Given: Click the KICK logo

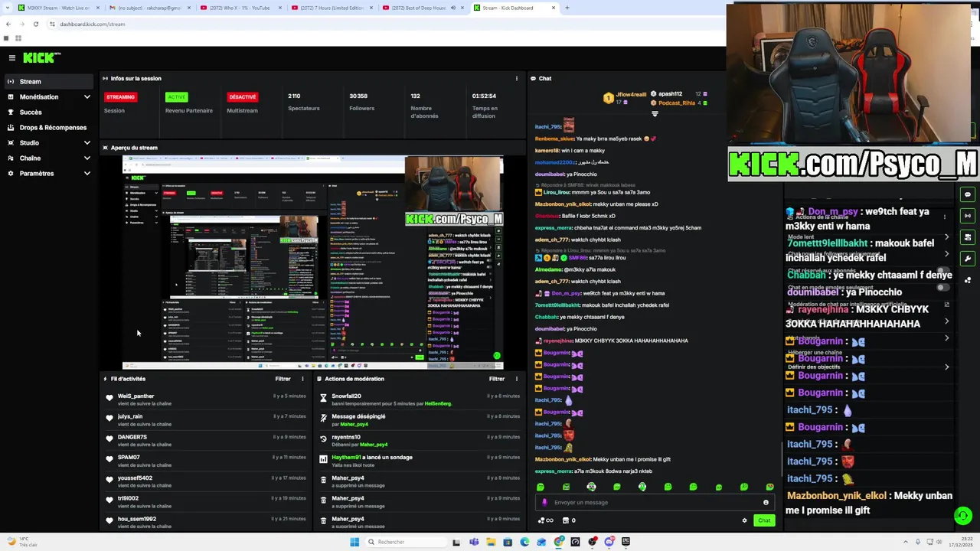Looking at the screenshot, I should coord(41,57).
